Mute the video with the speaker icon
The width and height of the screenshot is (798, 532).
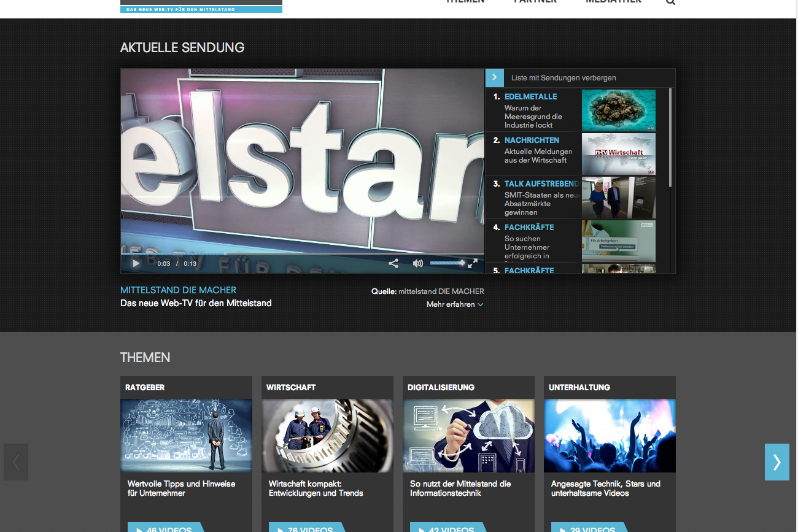(418, 263)
